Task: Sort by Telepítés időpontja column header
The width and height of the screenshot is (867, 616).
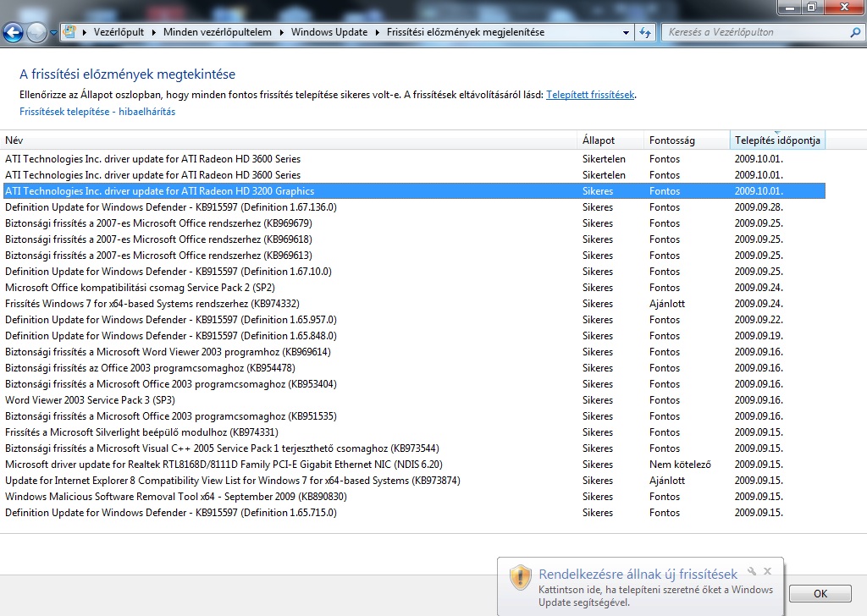Action: [777, 140]
